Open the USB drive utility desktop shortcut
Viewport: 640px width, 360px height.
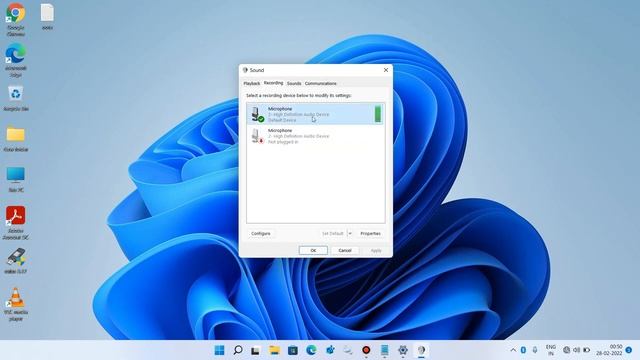pos(16,261)
